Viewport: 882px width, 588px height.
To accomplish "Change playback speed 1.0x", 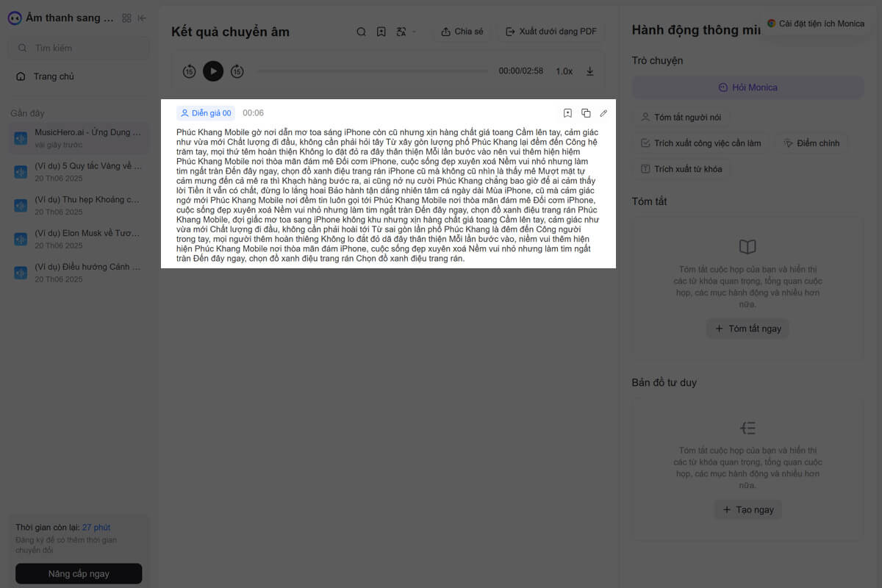I will (564, 71).
